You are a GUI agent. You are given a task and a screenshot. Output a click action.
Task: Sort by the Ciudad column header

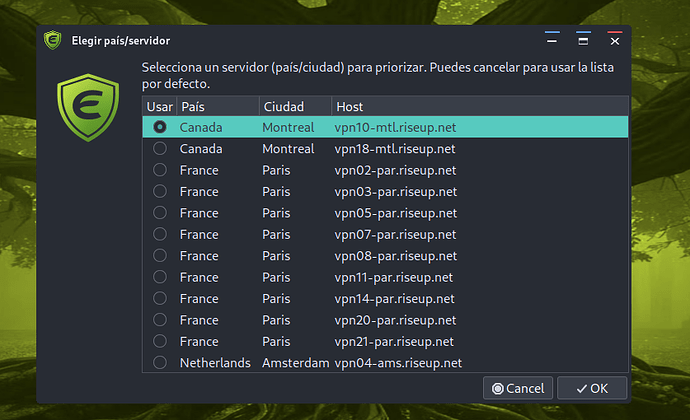pos(295,107)
